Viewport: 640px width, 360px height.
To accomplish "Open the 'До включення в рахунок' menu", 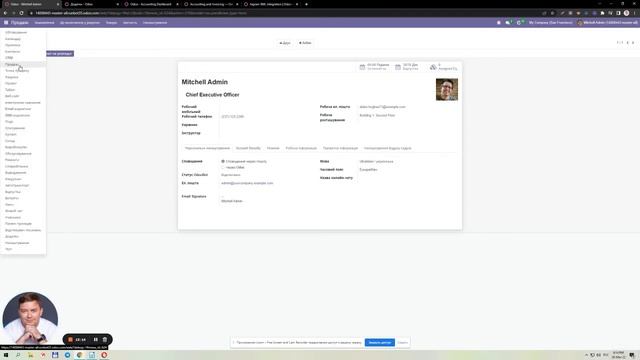I will (80, 22).
